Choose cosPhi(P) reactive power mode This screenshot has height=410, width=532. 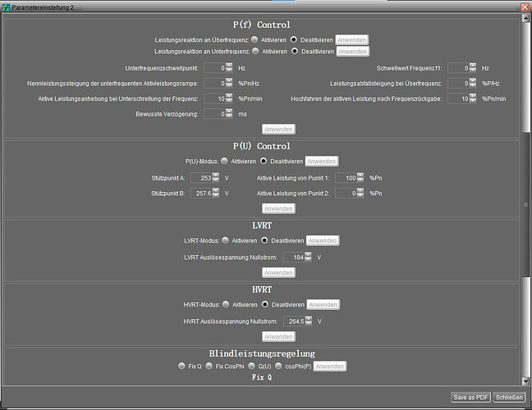point(278,366)
